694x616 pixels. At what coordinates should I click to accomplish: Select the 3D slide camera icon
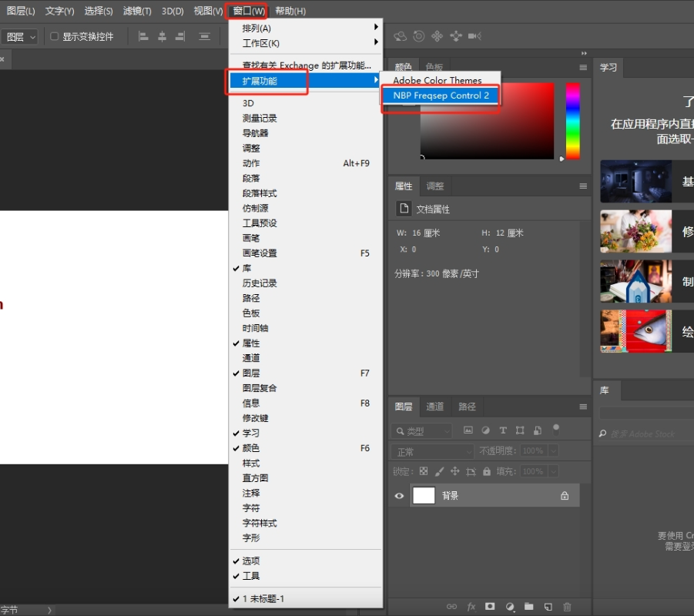point(455,36)
